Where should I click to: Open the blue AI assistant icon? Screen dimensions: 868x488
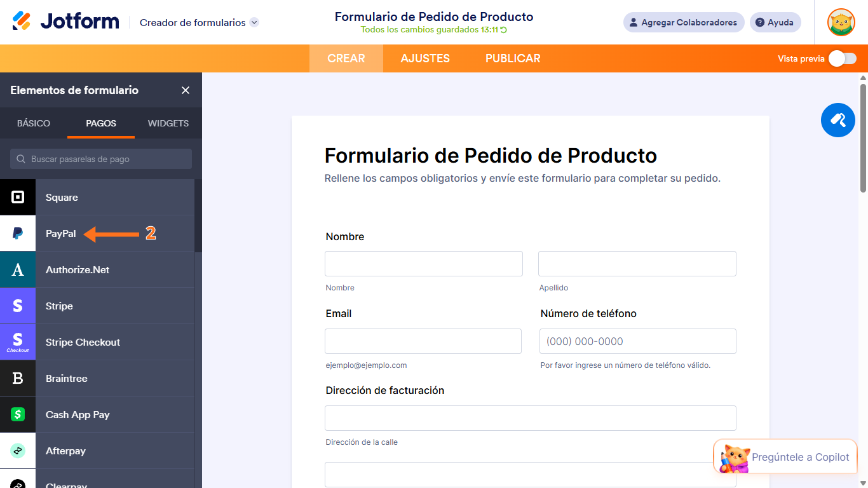837,119
